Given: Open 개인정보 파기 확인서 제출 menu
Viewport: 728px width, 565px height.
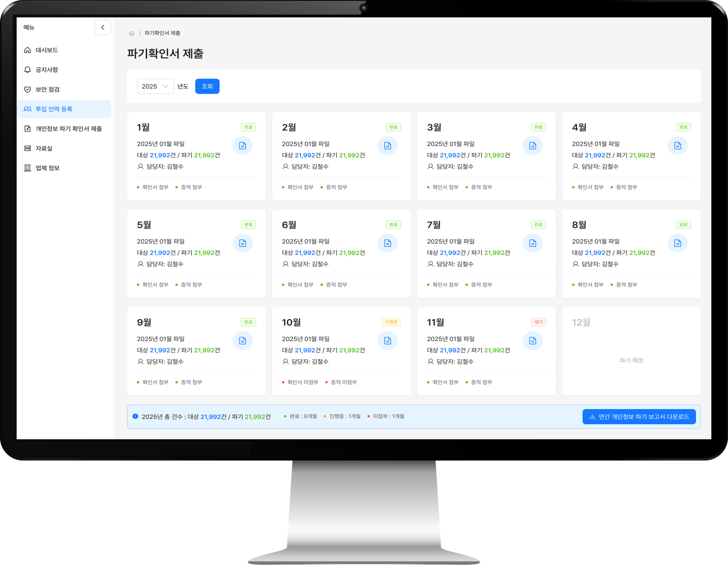Looking at the screenshot, I should [68, 128].
